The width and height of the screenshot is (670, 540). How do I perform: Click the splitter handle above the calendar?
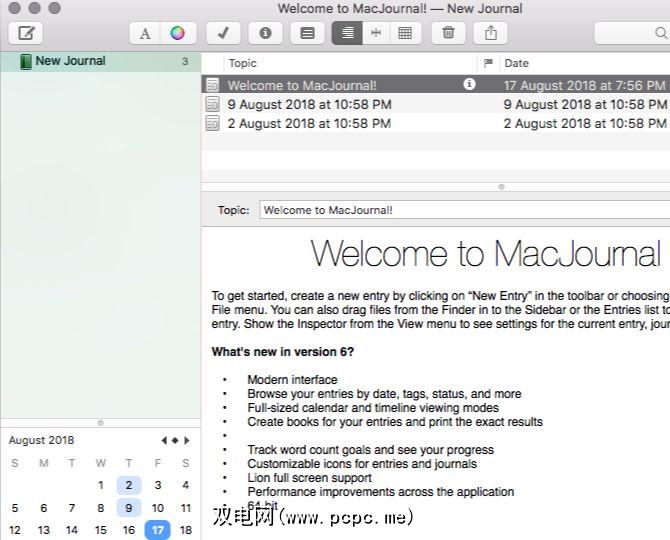click(100, 423)
